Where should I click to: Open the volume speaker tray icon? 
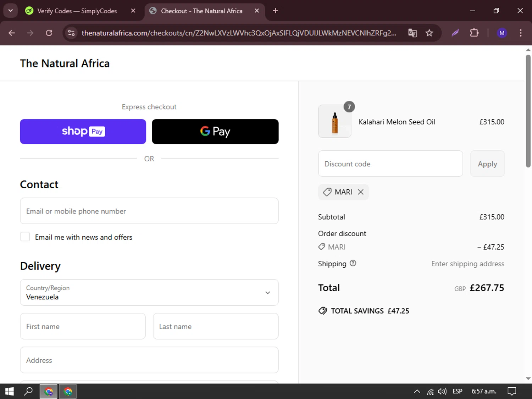442,392
